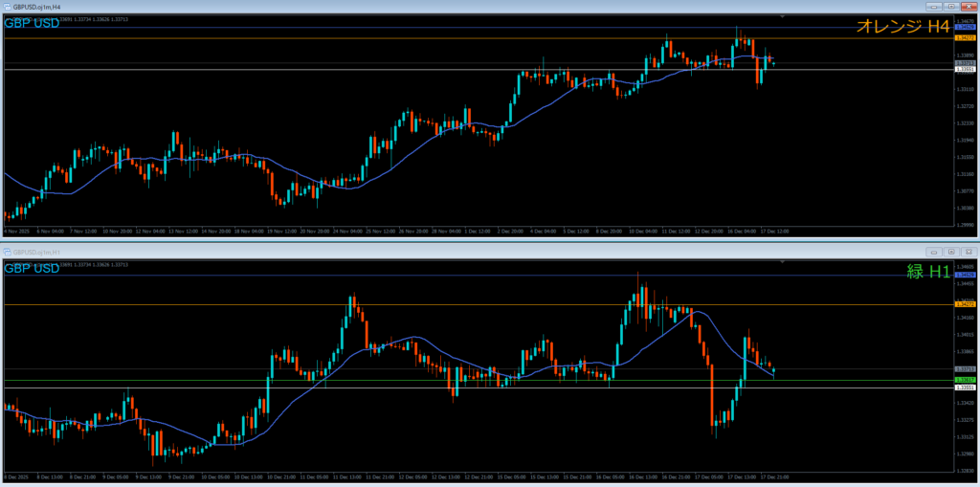
Task: Click the 1.34605 value on H1 price scale
Action: click(965, 266)
